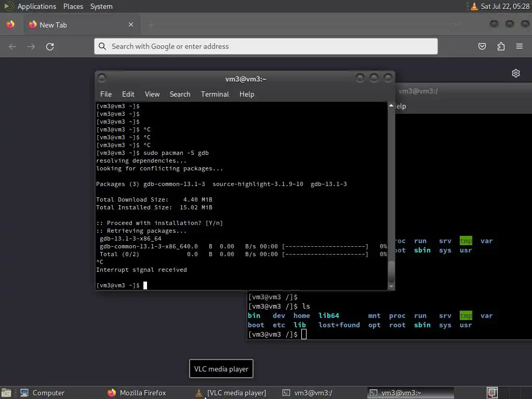Image resolution: width=532 pixels, height=399 pixels.
Task: Click 'lib64' in background terminal listing
Action: pyautogui.click(x=328, y=315)
